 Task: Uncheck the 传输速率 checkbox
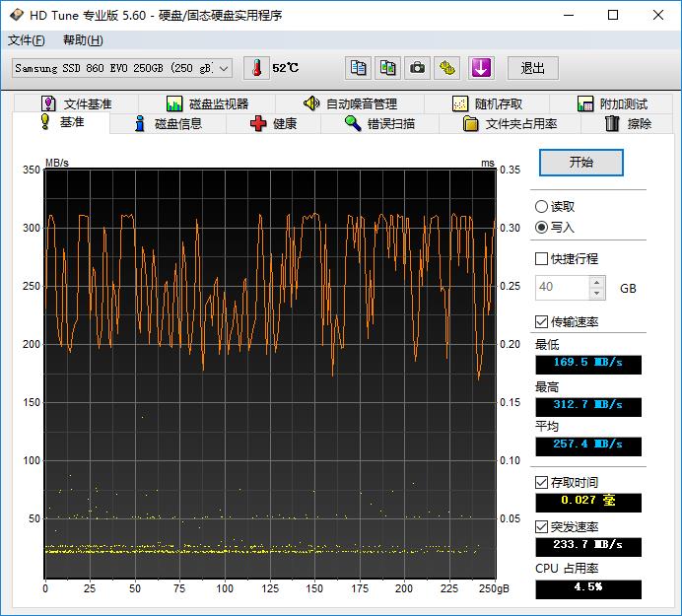541,322
